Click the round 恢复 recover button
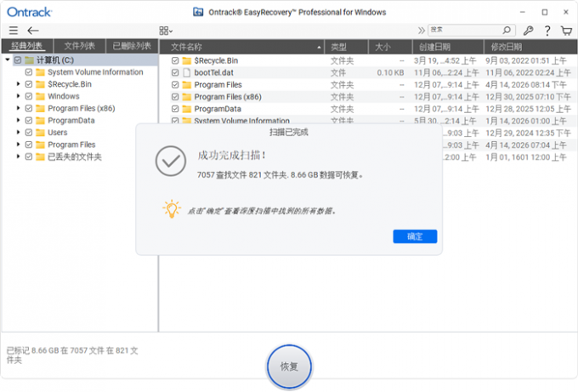 click(289, 366)
